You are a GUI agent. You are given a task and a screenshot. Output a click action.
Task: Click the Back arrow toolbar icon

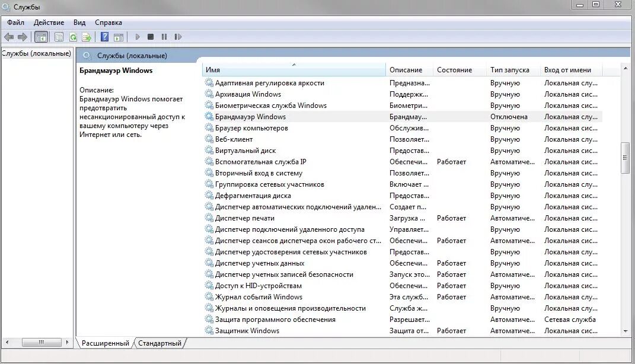click(x=8, y=37)
